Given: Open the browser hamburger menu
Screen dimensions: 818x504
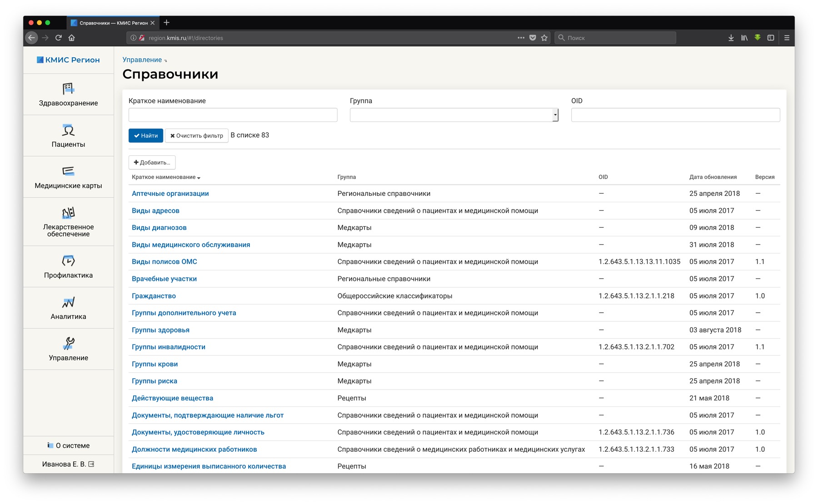Looking at the screenshot, I should (787, 38).
